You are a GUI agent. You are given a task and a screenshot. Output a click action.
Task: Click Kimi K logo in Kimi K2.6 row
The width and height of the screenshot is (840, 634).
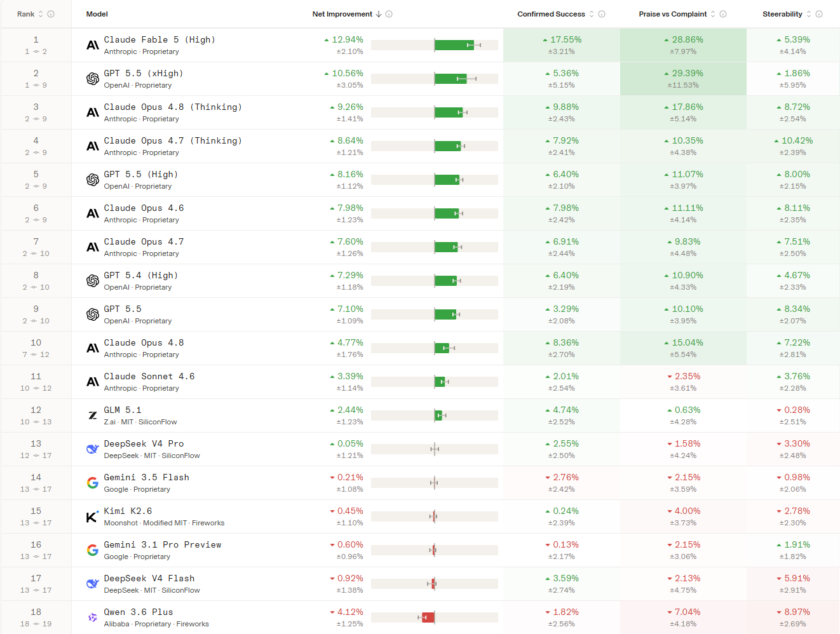[93, 516]
